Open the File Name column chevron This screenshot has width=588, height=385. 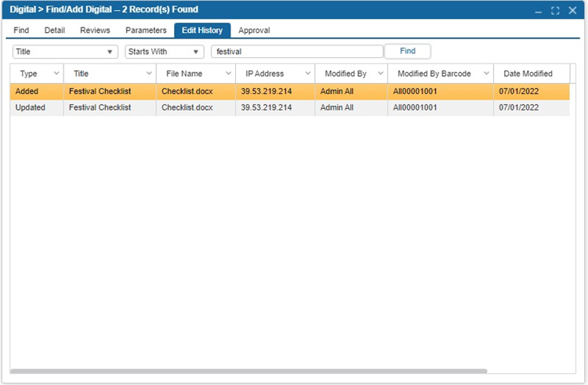point(228,73)
